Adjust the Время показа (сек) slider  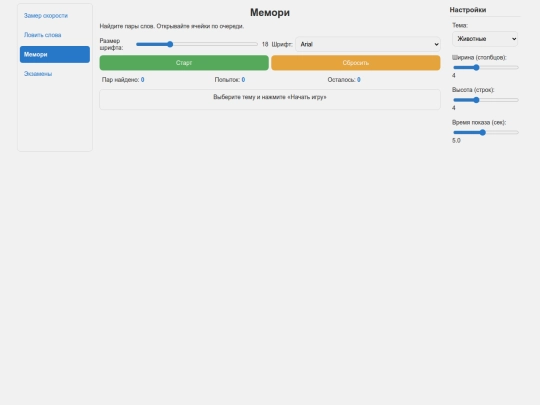pos(486,132)
